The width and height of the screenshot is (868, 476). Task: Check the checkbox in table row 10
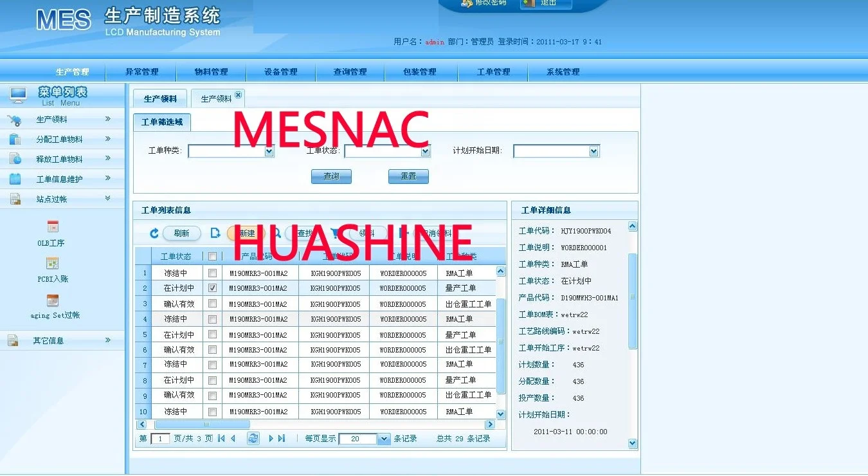[212, 412]
